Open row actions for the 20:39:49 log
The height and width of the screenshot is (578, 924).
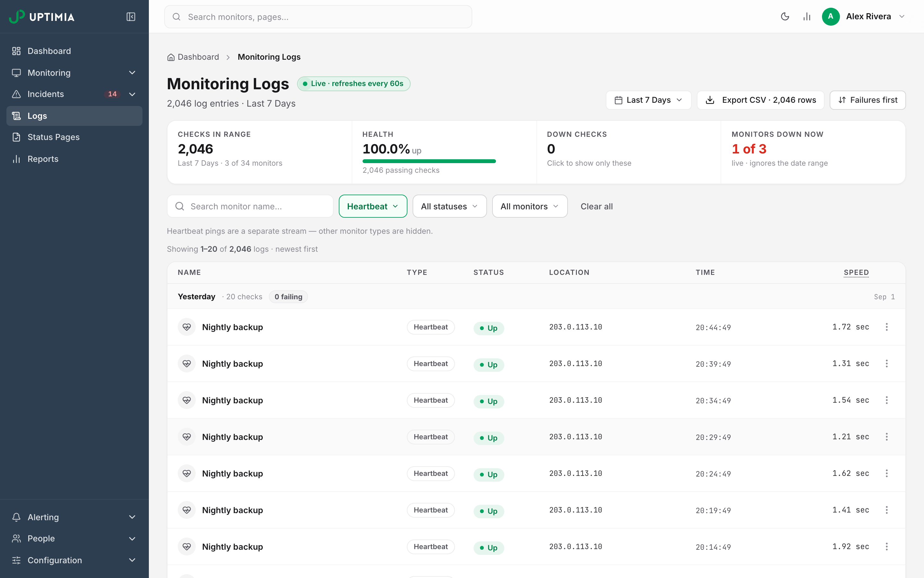point(886,363)
